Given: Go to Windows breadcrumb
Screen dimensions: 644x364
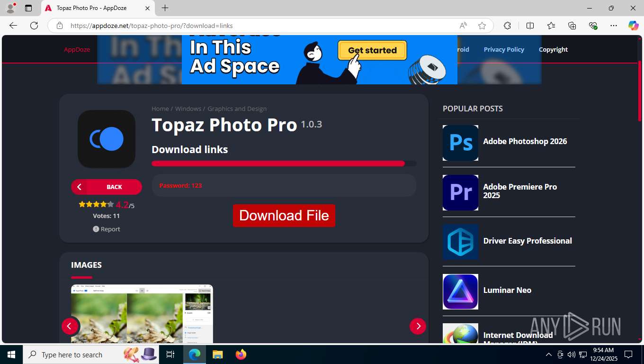Looking at the screenshot, I should [188, 109].
